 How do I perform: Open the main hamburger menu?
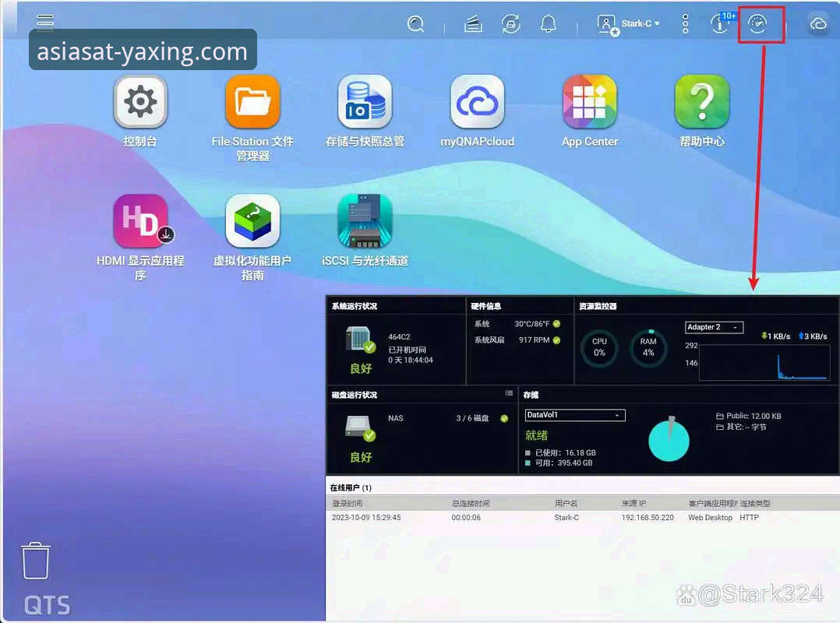45,21
